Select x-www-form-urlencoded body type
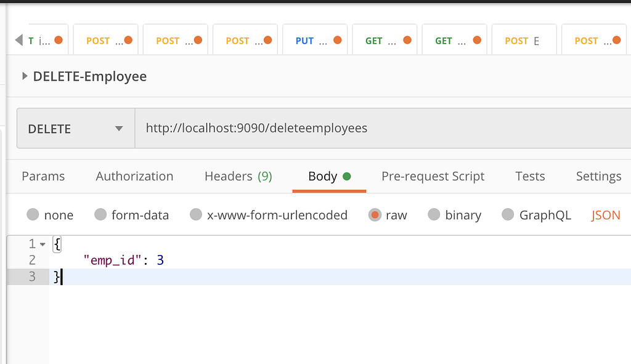This screenshot has height=364, width=631. [x=196, y=214]
